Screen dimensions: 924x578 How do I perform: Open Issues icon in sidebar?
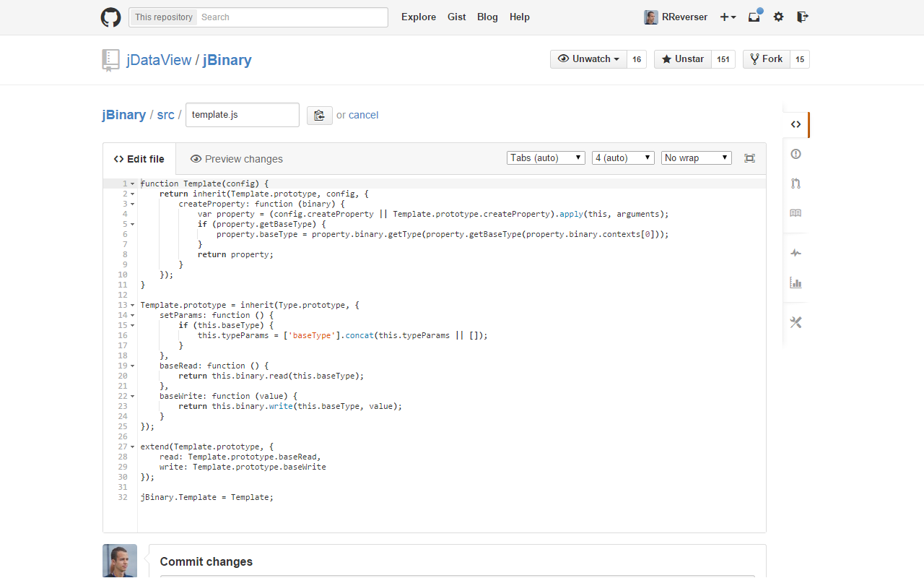point(796,154)
